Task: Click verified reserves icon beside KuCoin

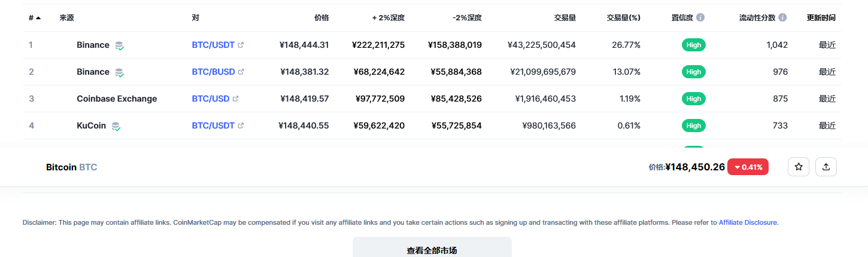Action: point(116,126)
